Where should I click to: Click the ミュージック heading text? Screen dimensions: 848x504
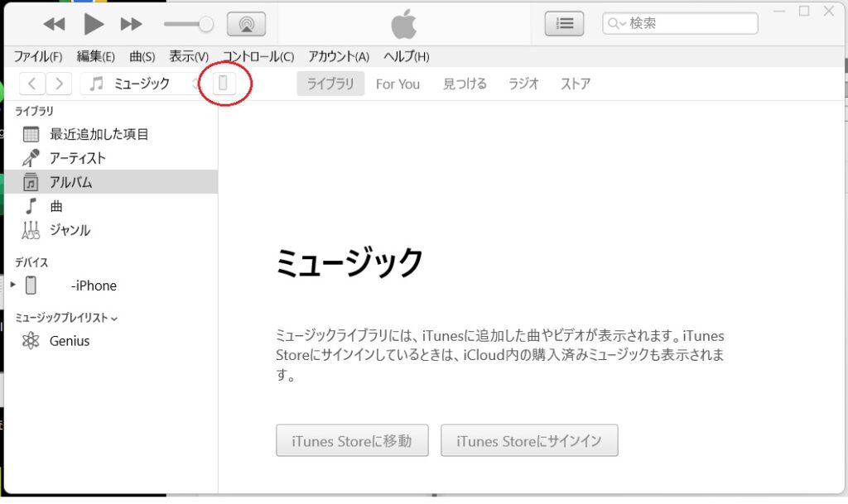(x=349, y=262)
